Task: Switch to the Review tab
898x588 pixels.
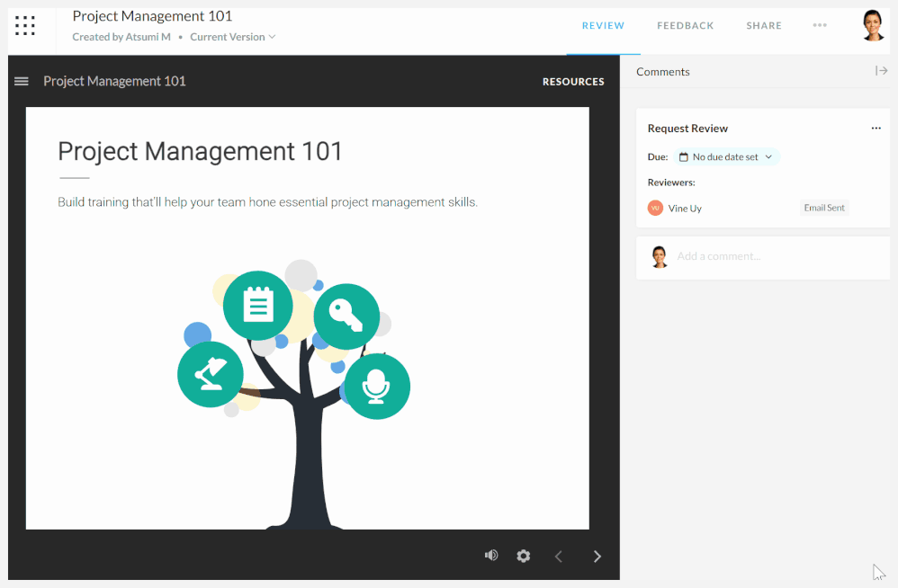Action: [x=603, y=26]
